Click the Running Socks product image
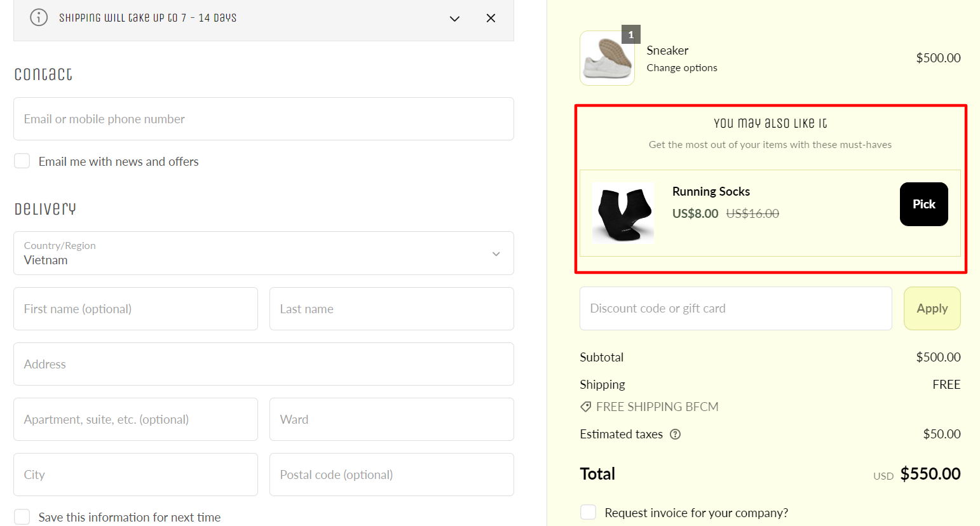This screenshot has width=980, height=526. click(623, 213)
